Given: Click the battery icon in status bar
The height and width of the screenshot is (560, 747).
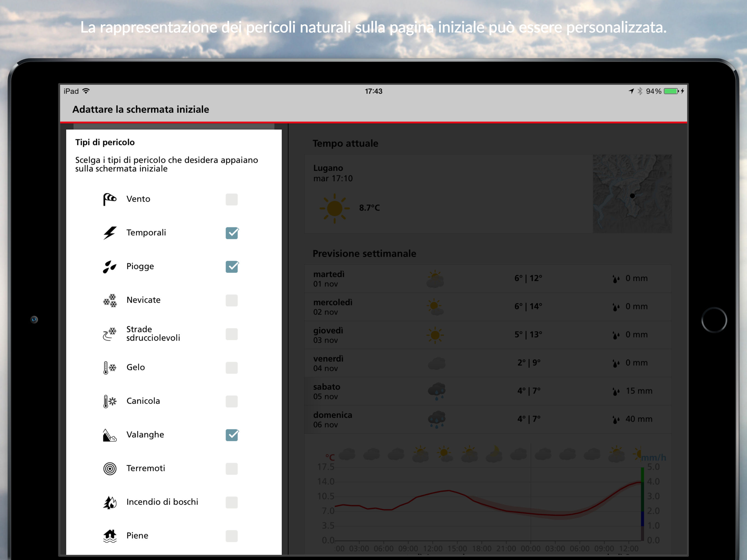Looking at the screenshot, I should point(671,91).
